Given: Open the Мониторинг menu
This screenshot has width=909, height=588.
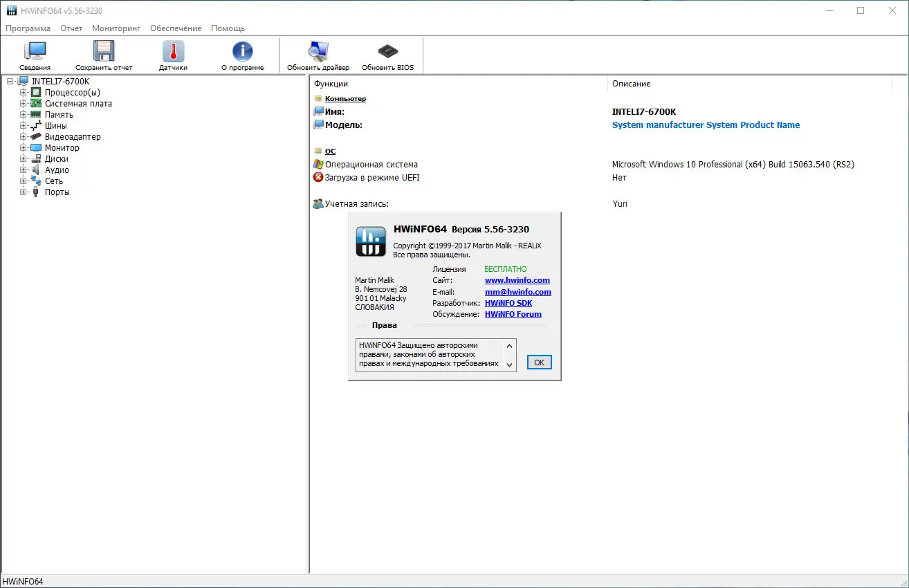Looking at the screenshot, I should (x=116, y=28).
